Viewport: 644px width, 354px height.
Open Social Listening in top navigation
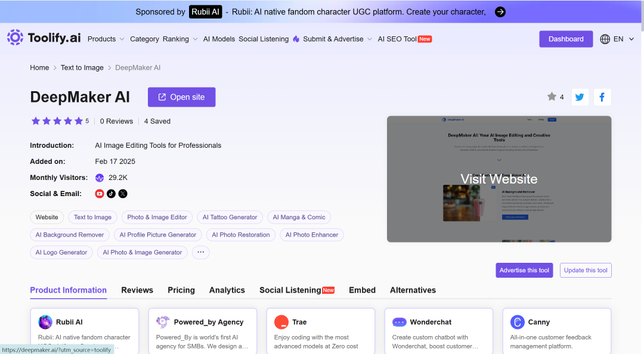coord(264,39)
